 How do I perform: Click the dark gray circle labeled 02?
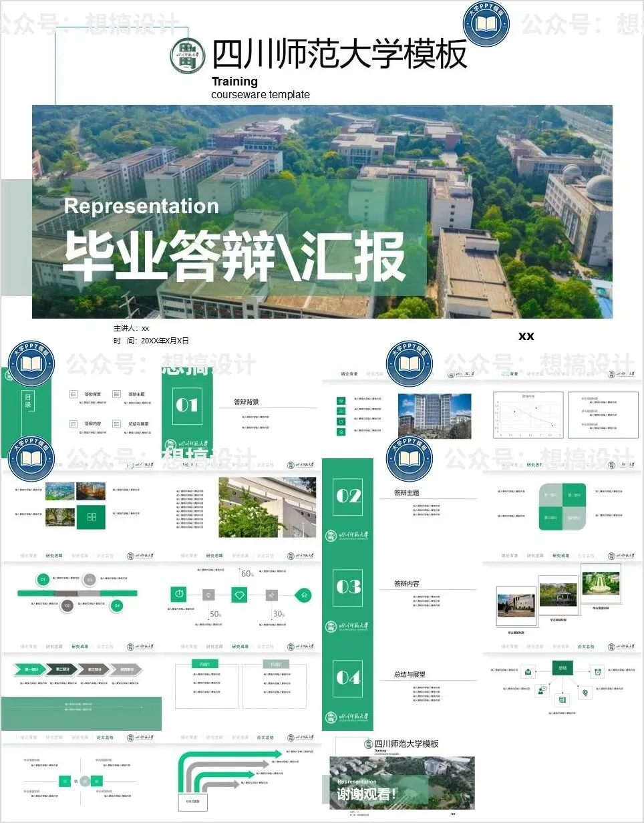click(x=67, y=606)
